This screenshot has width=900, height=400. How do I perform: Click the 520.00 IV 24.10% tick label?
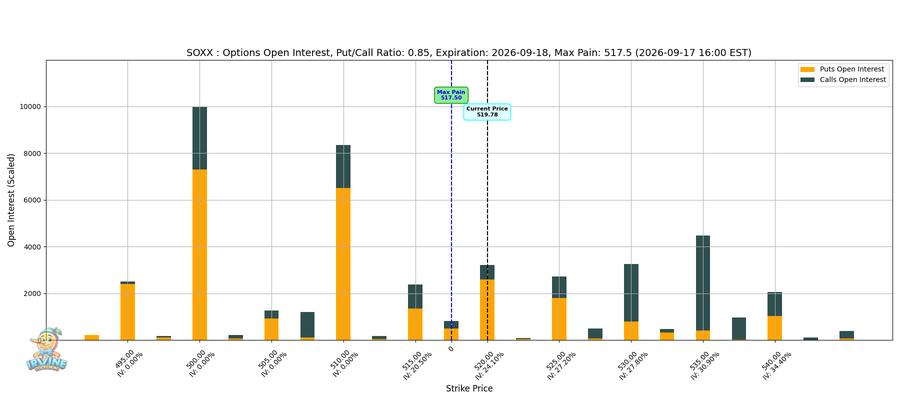pyautogui.click(x=488, y=363)
